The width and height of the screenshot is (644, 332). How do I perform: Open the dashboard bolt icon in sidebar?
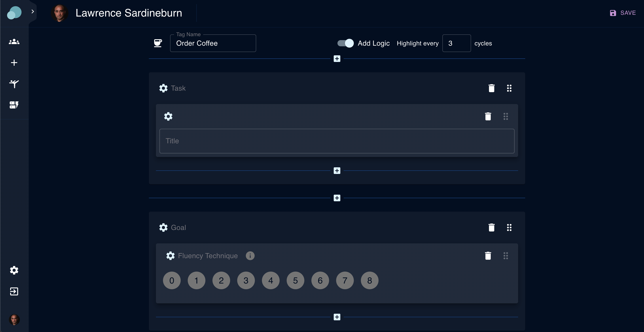[14, 105]
